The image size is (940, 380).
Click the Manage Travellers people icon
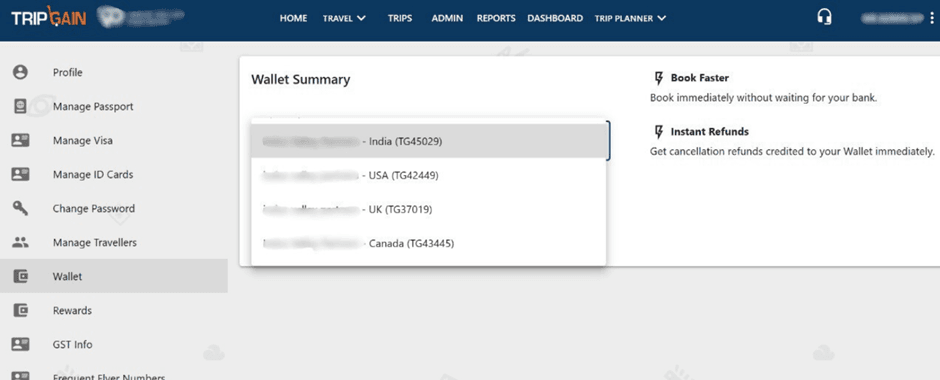point(20,243)
